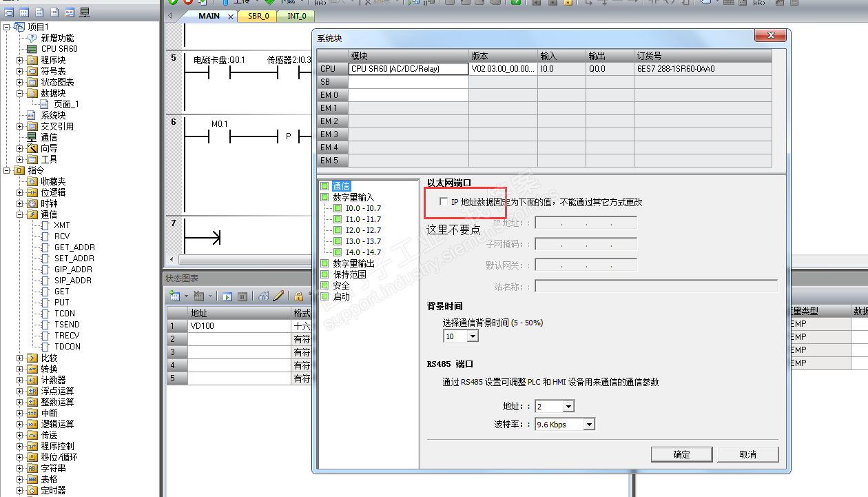Open 新增功能 question-mark item in project tree
Image resolution: width=868 pixels, height=497 pixels.
(x=56, y=38)
